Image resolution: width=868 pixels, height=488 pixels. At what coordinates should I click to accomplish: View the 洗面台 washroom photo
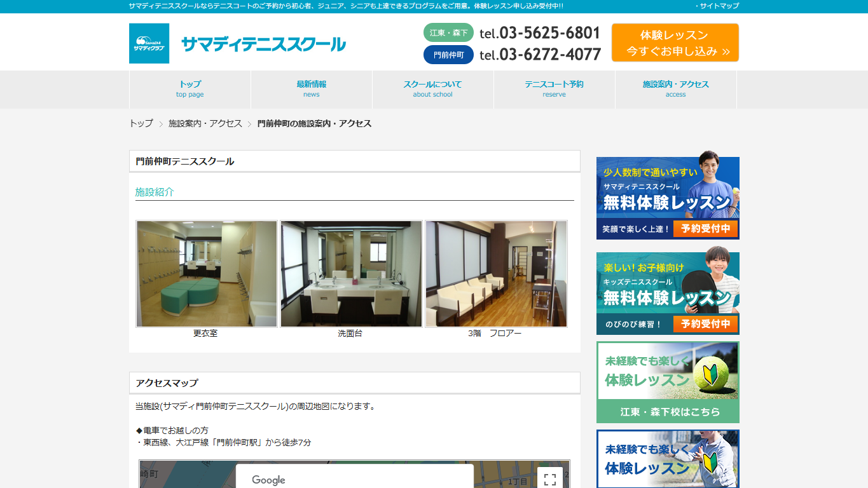click(351, 274)
